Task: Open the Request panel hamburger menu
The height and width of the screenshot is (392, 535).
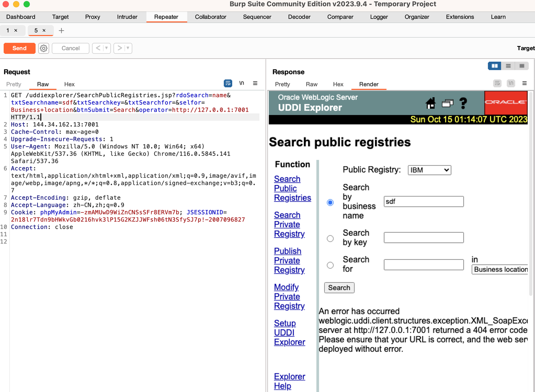Action: 255,83
